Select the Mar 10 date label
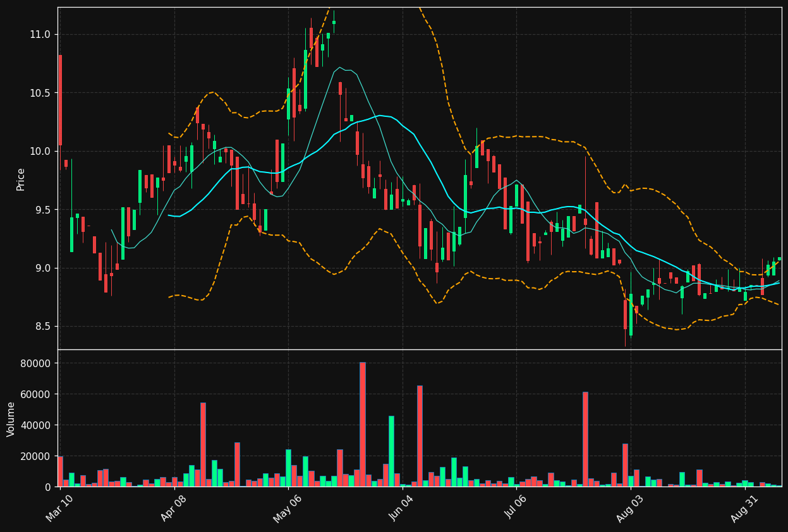Image resolution: width=788 pixels, height=532 pixels. [59, 508]
